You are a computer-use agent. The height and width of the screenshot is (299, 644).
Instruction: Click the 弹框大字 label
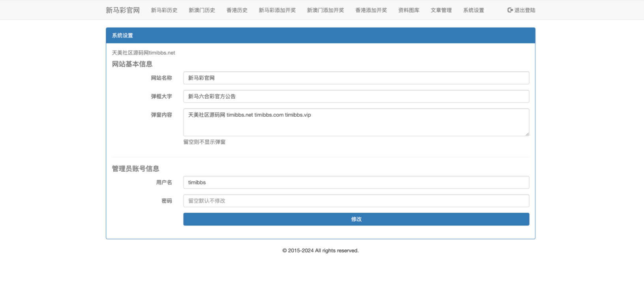coord(161,96)
